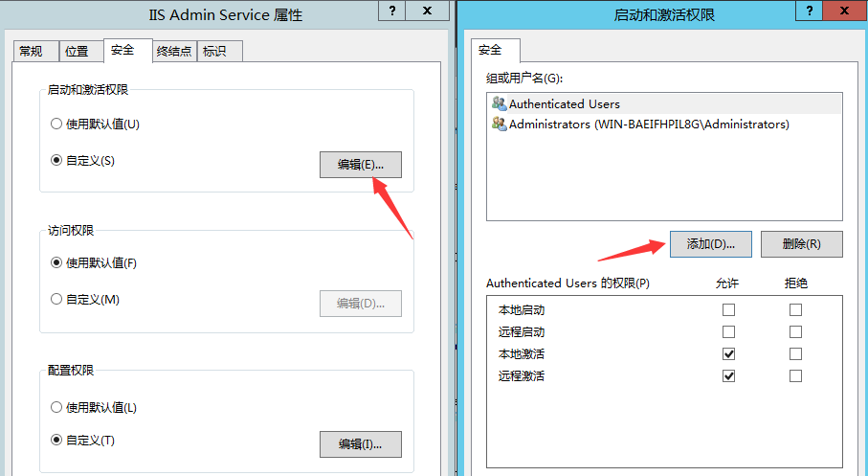
Task: Select Administrators entry in user list
Action: [648, 125]
